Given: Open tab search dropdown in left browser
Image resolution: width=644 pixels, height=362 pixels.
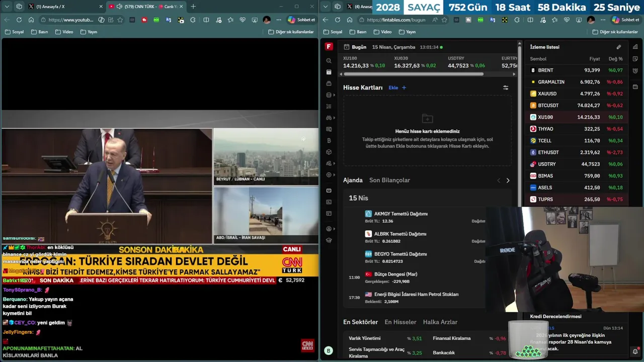Looking at the screenshot, I should point(7,7).
